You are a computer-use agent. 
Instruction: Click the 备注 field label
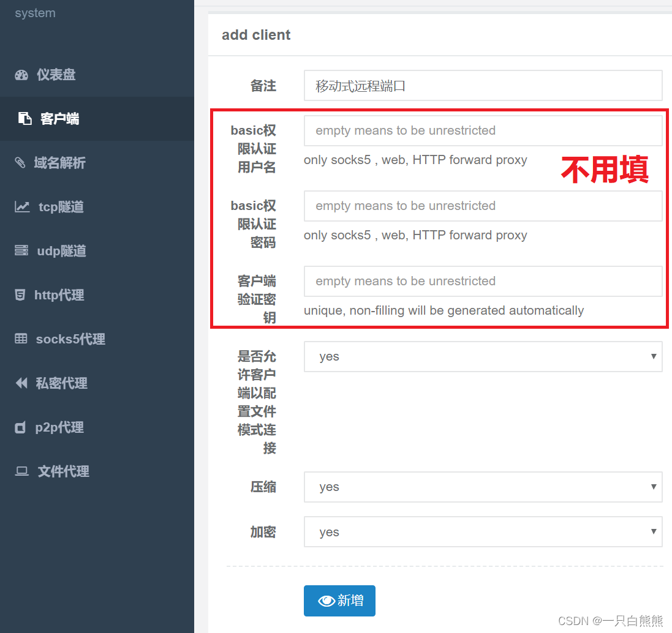click(263, 86)
